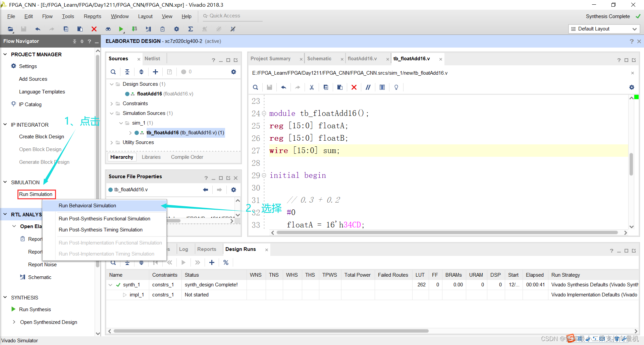Click the back arrow in Source File Properties

[206, 190]
